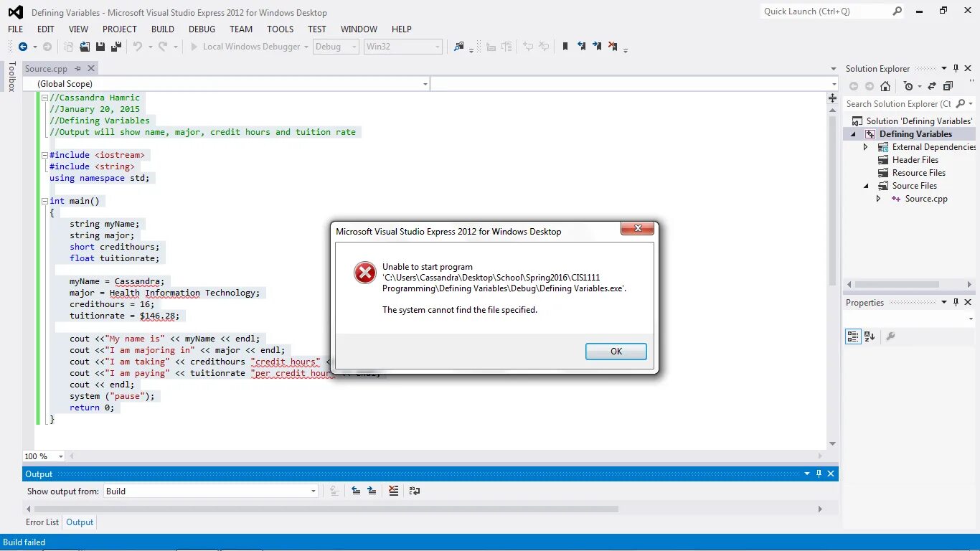Click Collapse All icon in Solution Explorer
Viewport: 980px width, 551px height.
[x=948, y=86]
